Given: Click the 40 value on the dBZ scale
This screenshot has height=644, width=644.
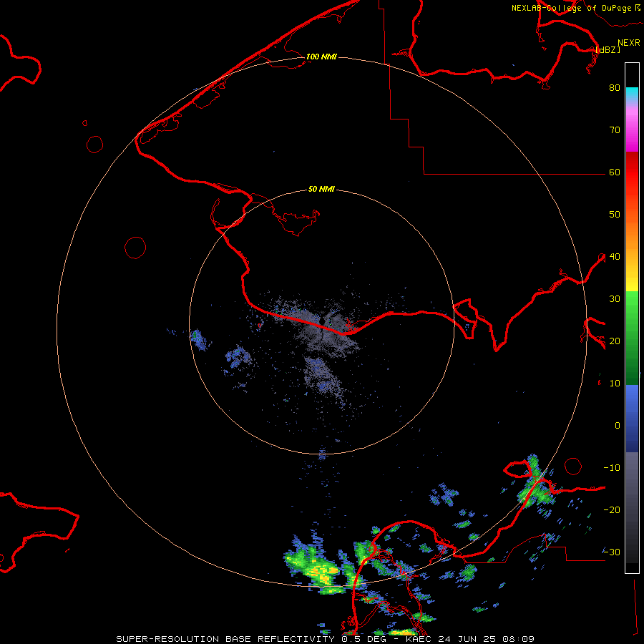Looking at the screenshot, I should pyautogui.click(x=615, y=256).
